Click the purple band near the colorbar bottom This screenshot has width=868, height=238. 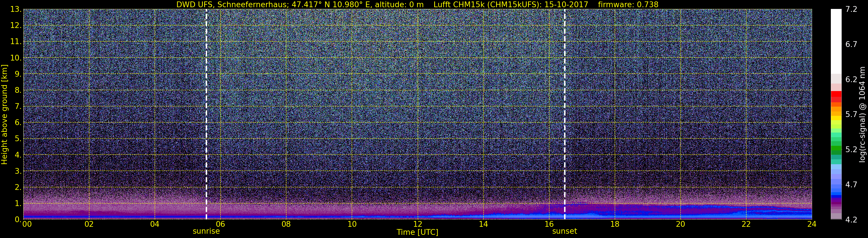click(836, 203)
